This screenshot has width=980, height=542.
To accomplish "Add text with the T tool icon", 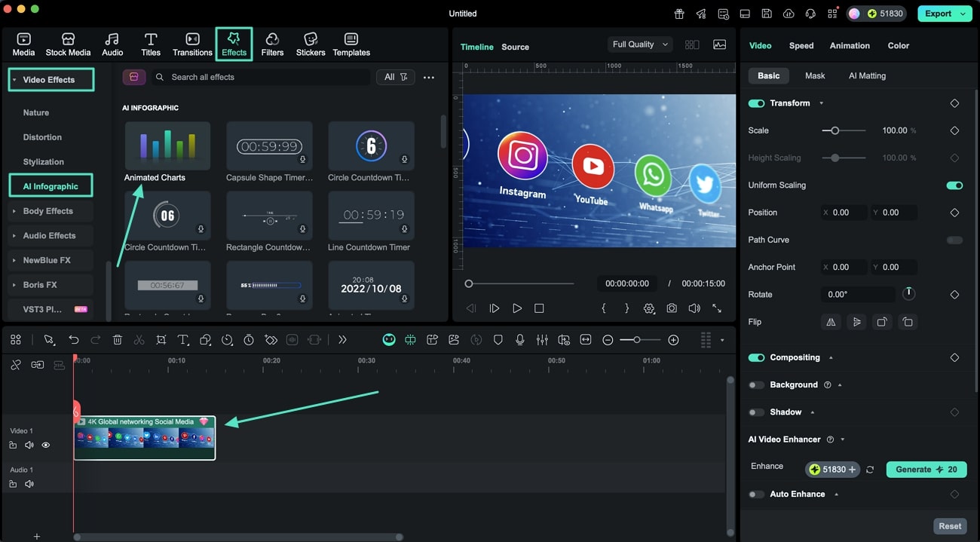I will coord(183,340).
